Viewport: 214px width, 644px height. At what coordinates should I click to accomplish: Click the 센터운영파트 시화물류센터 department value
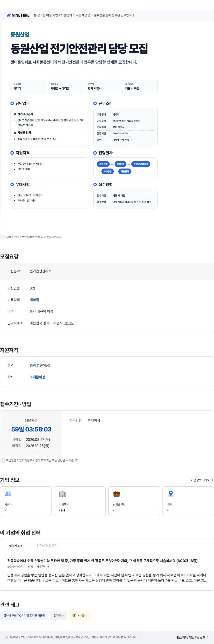tap(126, 121)
